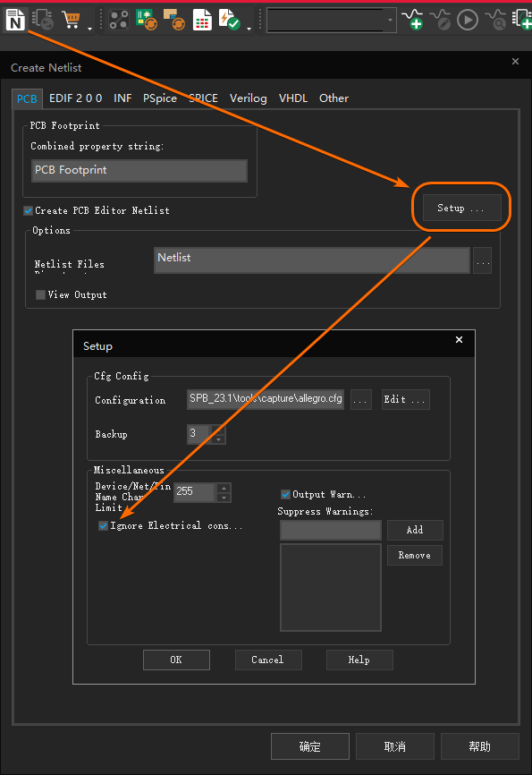Image resolution: width=532 pixels, height=775 pixels.
Task: Decrease the name character limit stepper
Action: [224, 498]
